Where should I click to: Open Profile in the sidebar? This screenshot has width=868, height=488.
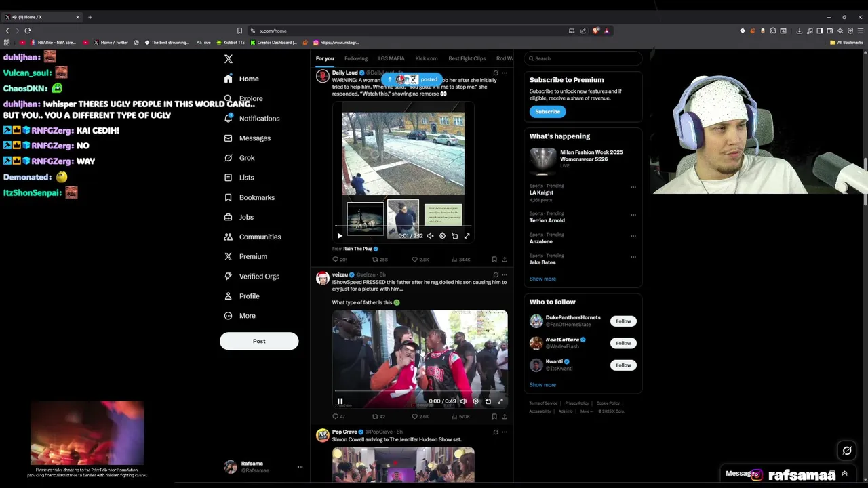(x=242, y=296)
